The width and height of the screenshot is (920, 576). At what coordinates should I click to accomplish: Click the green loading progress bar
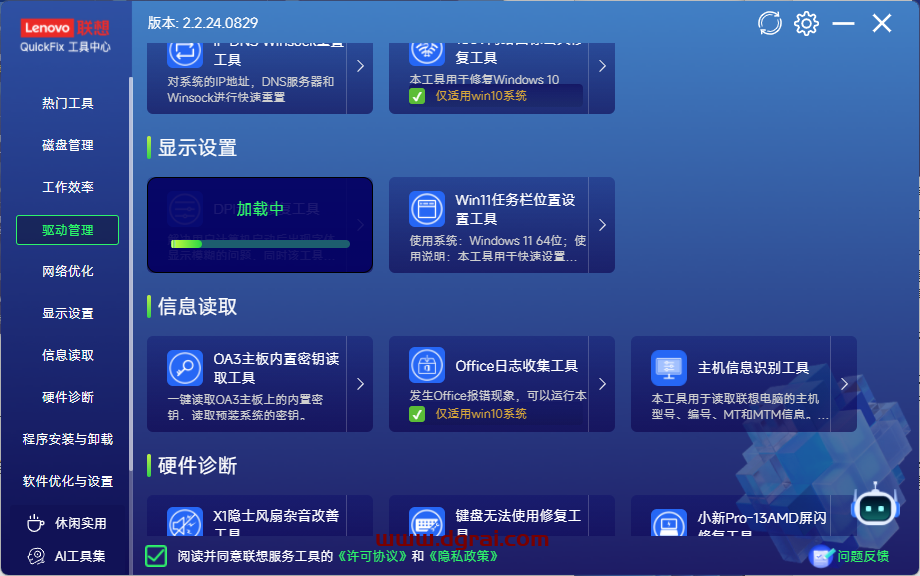click(x=260, y=244)
